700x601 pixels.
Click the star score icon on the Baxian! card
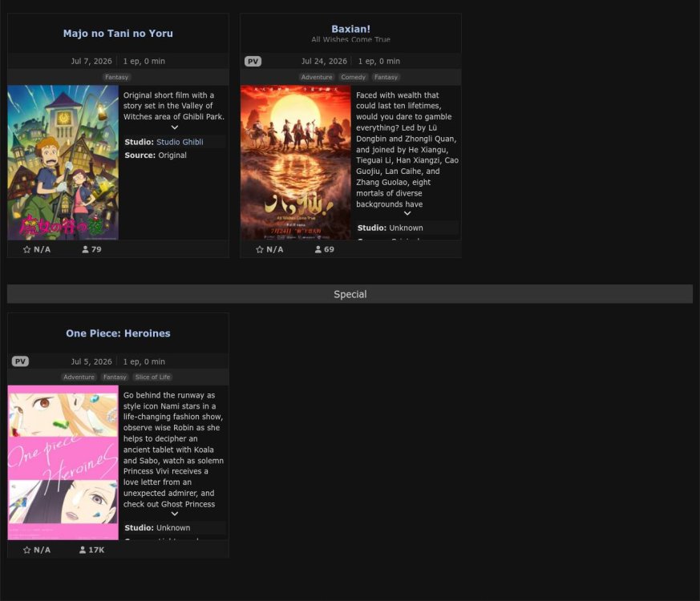tap(260, 249)
